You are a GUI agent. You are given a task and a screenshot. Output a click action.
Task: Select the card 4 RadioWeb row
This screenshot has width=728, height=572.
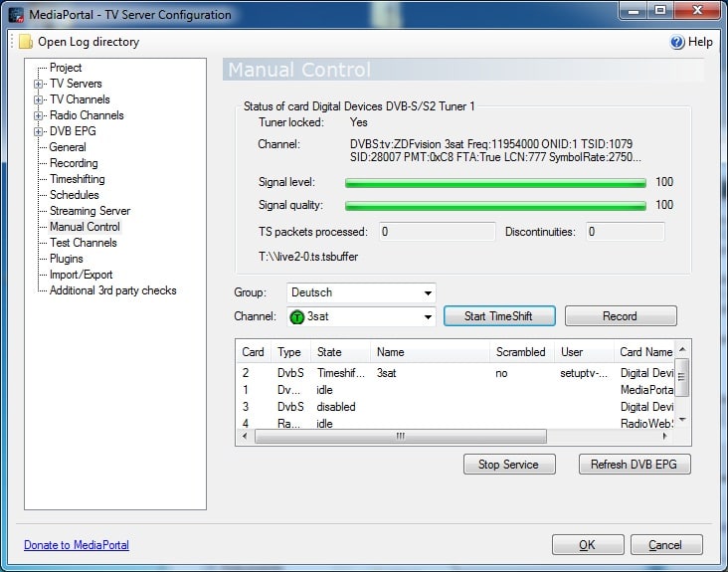pos(455,423)
